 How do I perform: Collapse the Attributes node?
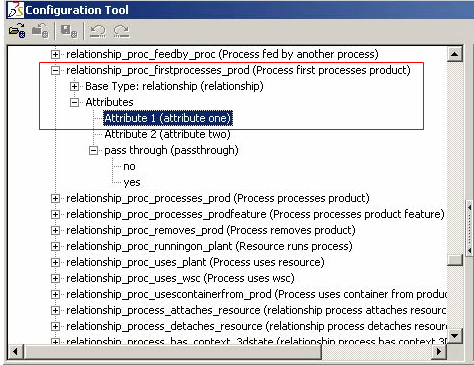point(74,102)
